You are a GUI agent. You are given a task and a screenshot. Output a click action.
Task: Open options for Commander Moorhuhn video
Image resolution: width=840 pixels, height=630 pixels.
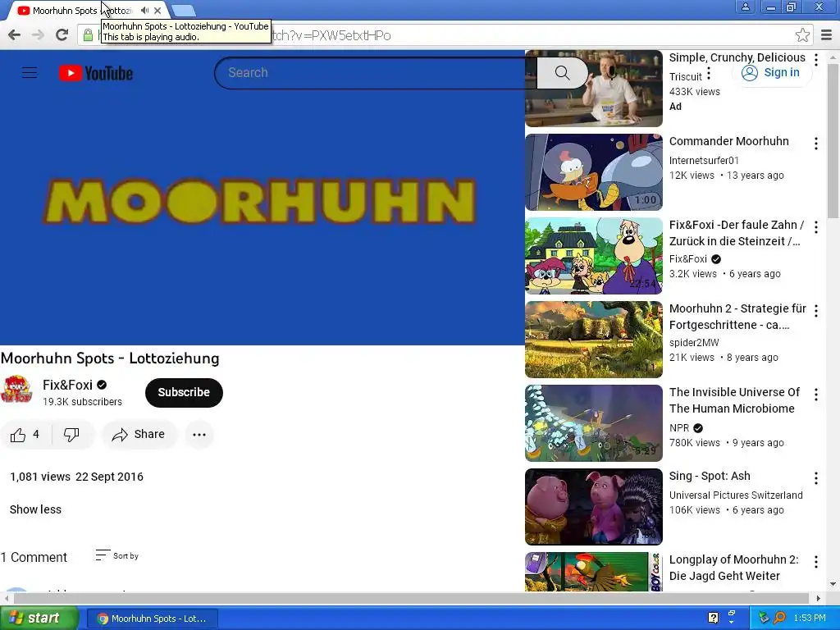click(816, 143)
